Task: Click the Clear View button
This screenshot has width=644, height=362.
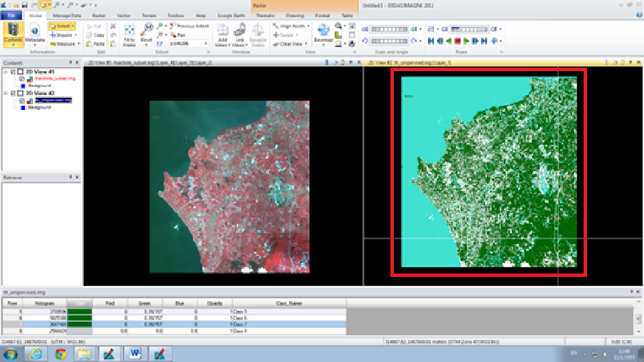Action: [292, 44]
